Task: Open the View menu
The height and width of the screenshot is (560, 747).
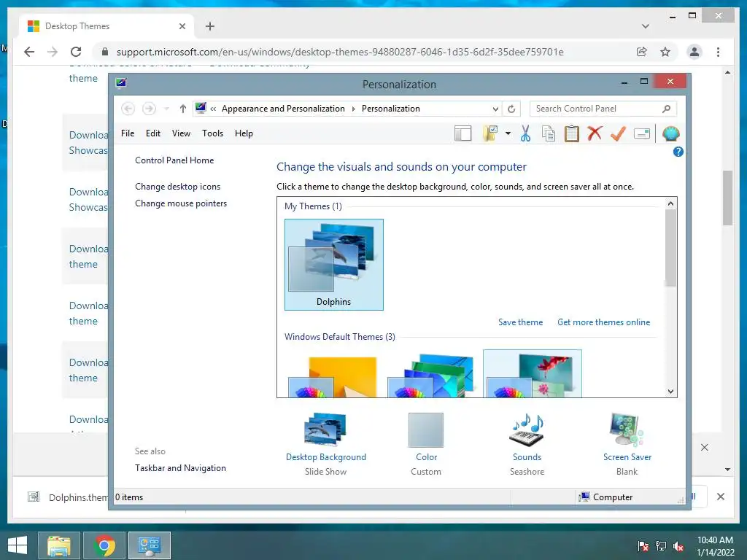Action: pos(181,133)
